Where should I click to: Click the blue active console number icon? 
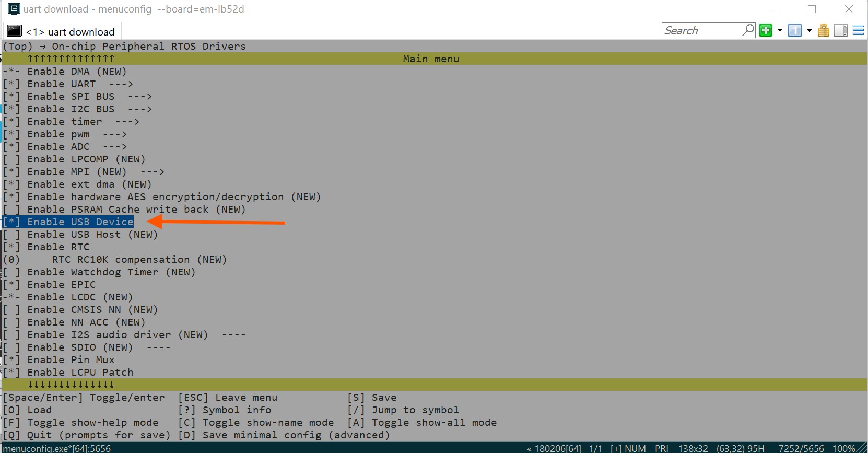point(795,31)
